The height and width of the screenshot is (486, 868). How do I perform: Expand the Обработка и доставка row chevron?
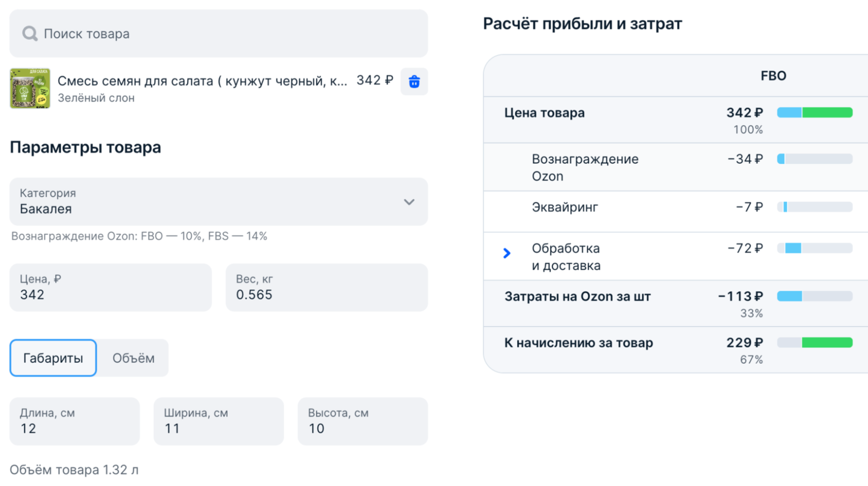point(507,253)
